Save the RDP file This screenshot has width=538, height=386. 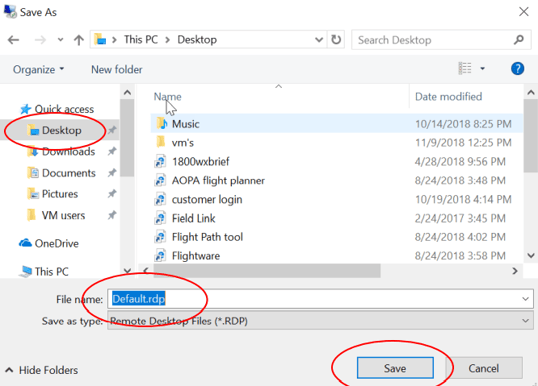[x=395, y=368]
